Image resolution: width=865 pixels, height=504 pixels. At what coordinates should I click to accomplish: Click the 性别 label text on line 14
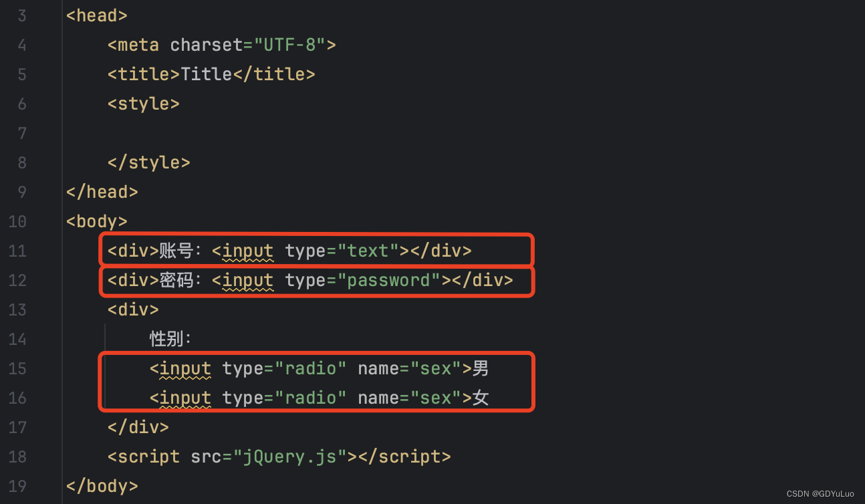[x=166, y=339]
